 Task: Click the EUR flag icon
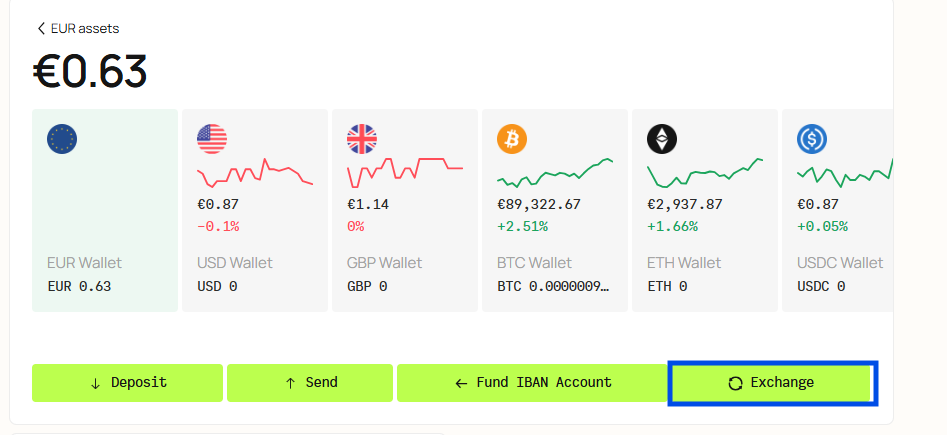pos(62,139)
